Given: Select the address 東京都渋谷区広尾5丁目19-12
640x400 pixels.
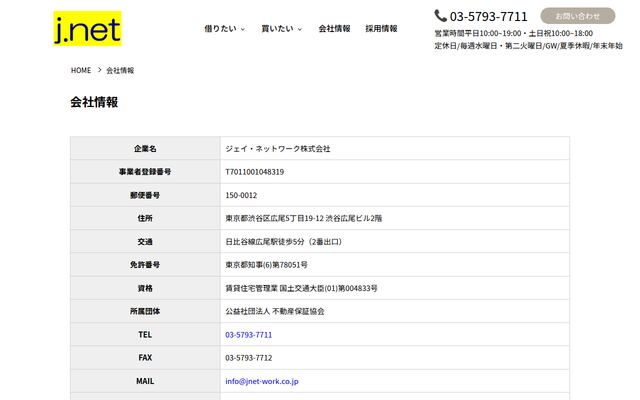Looking at the screenshot, I should [x=274, y=218].
